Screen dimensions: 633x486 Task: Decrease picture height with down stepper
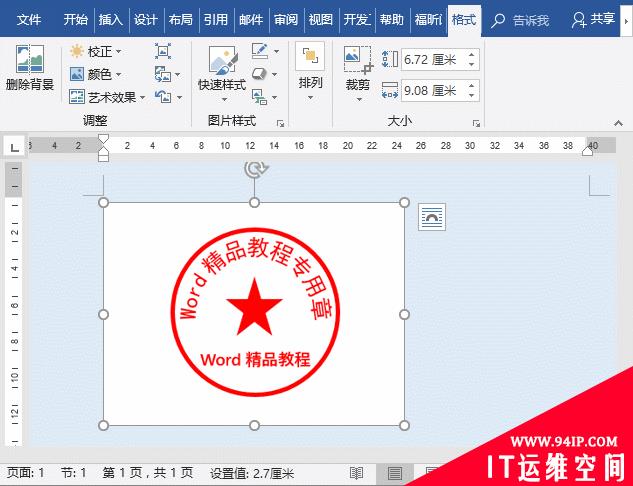[472, 65]
